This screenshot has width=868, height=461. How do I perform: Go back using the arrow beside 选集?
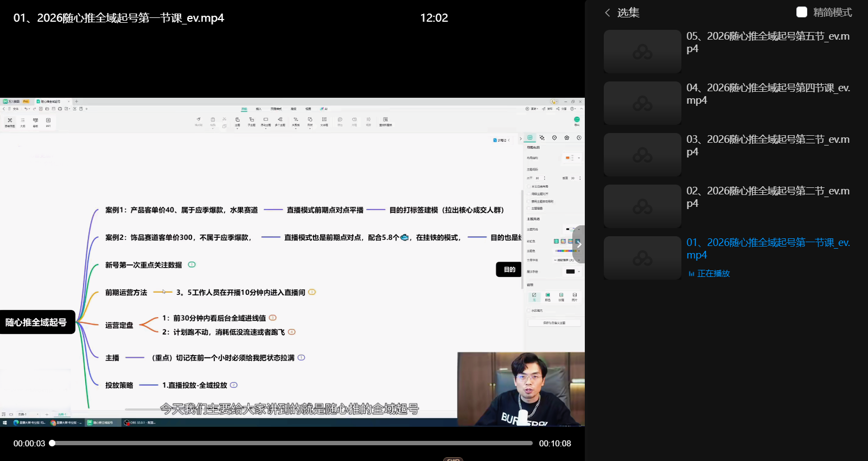click(x=608, y=12)
